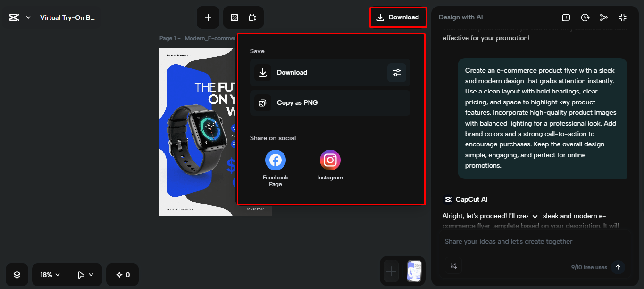The width and height of the screenshot is (644, 289).
Task: Collapse the Design with AI panel
Action: pos(623,17)
